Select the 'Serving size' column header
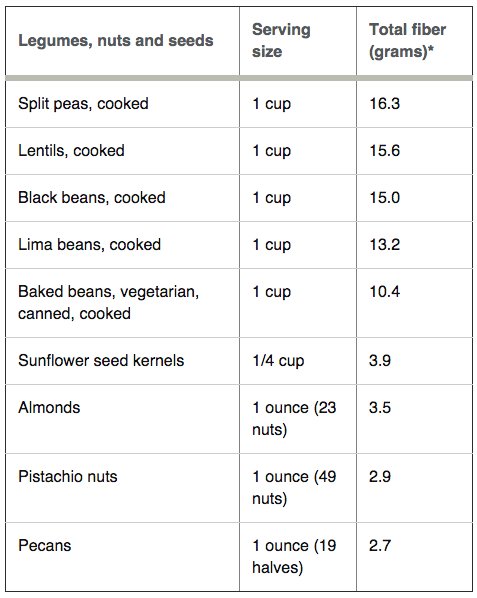This screenshot has width=477, height=598. tap(281, 40)
